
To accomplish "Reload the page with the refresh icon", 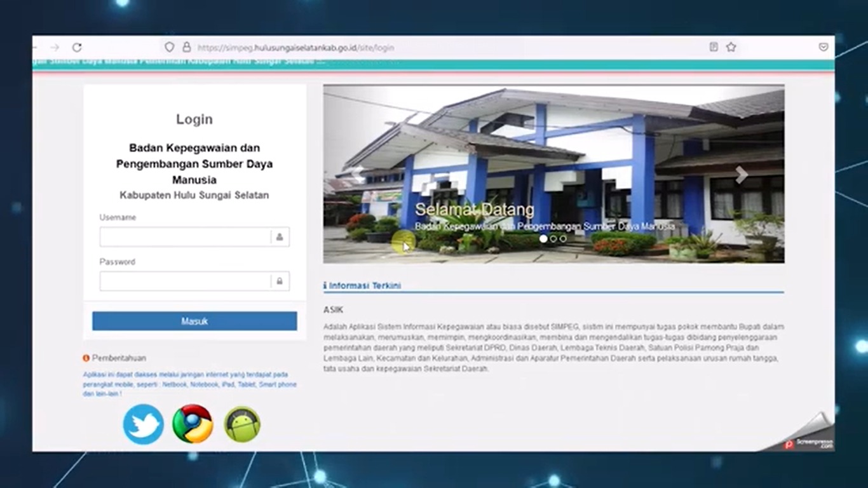I will (77, 48).
